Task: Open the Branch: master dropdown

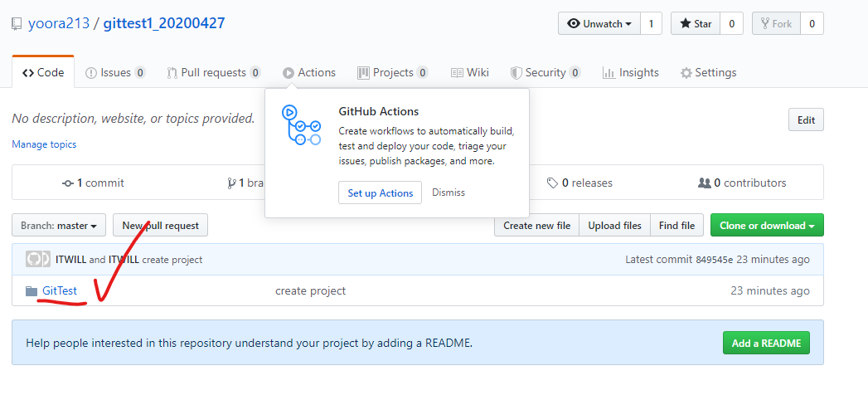Action: click(59, 226)
